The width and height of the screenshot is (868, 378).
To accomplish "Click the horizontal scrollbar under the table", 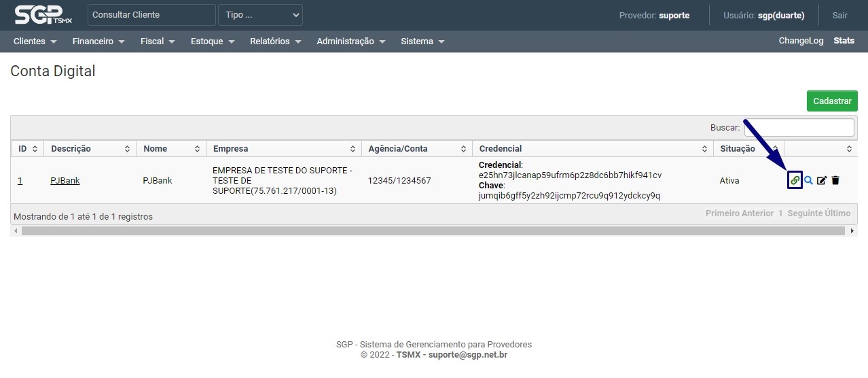I will click(x=435, y=231).
